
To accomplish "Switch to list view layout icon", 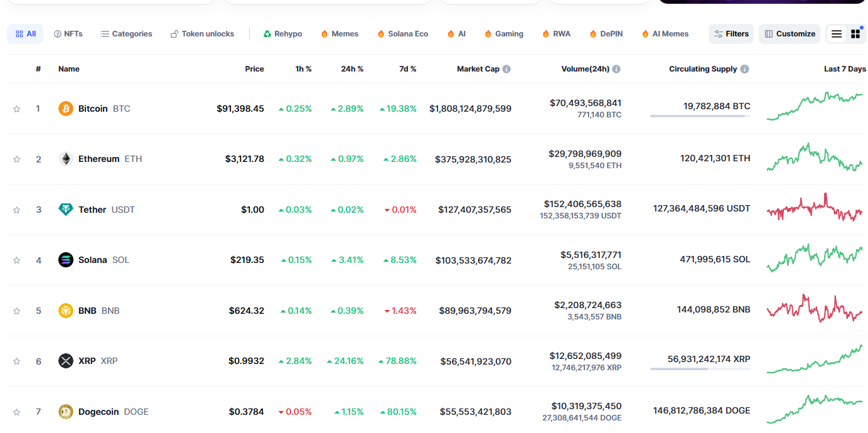I will [x=837, y=34].
